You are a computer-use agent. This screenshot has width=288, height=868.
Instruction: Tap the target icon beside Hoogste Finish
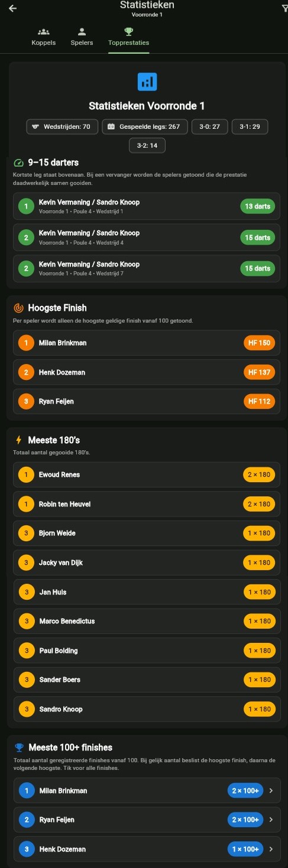(x=18, y=308)
